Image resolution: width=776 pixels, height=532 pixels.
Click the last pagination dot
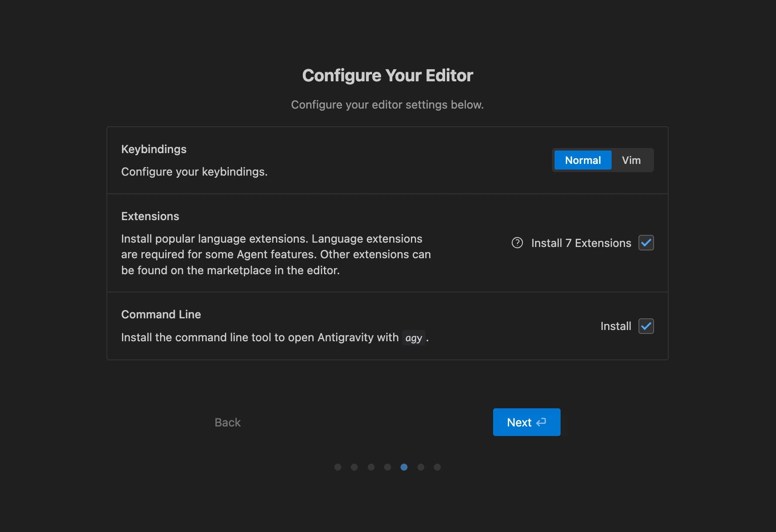pyautogui.click(x=437, y=467)
